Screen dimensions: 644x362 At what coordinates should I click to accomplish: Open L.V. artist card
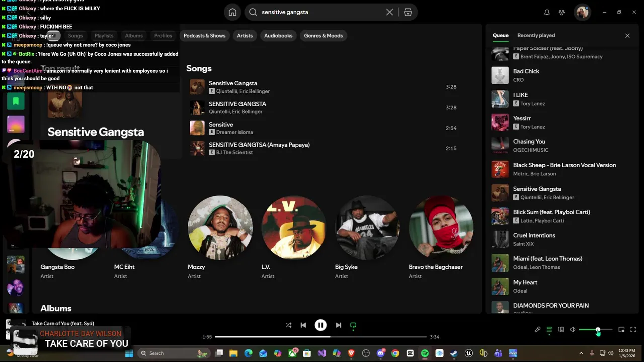(293, 237)
